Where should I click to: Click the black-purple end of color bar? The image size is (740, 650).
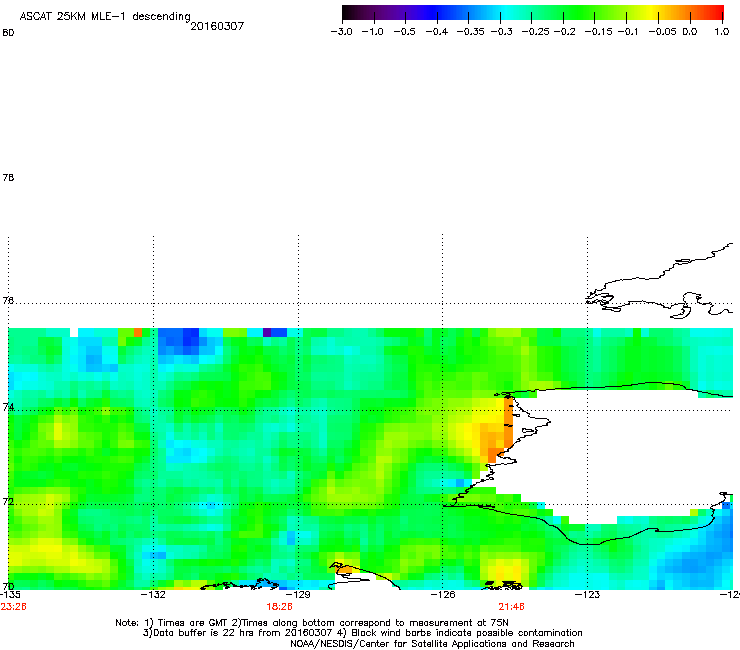(352, 13)
